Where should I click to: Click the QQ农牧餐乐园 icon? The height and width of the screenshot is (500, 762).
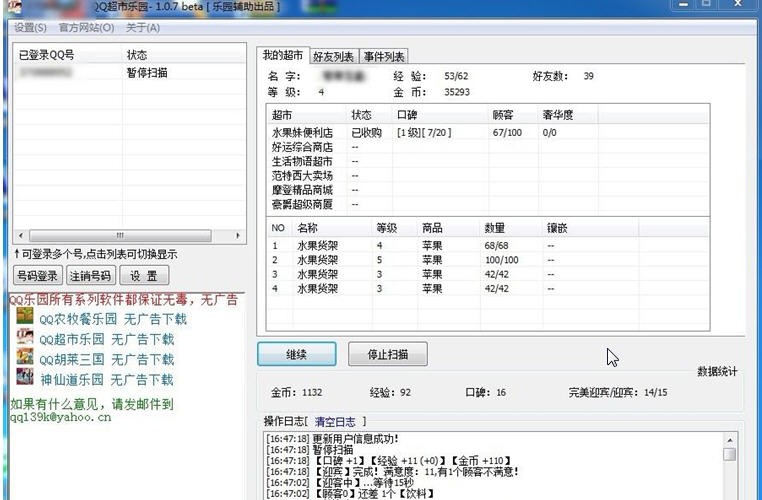point(25,315)
